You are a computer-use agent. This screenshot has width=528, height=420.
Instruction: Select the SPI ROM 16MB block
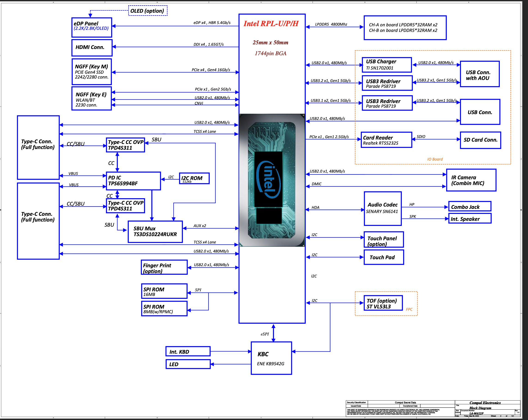tap(164, 291)
